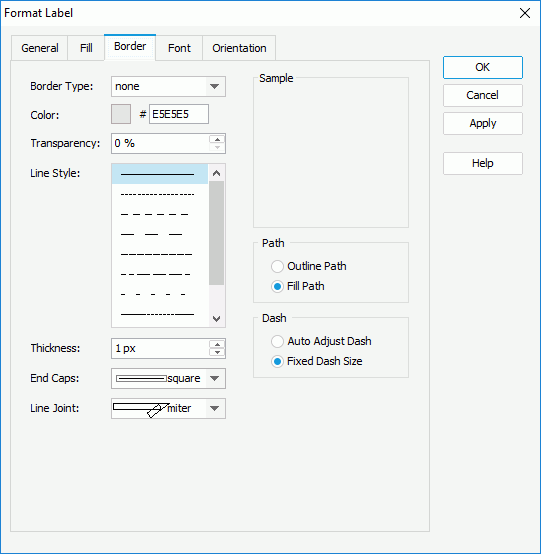This screenshot has width=541, height=554.
Task: Select the solid line style
Action: tap(160, 174)
